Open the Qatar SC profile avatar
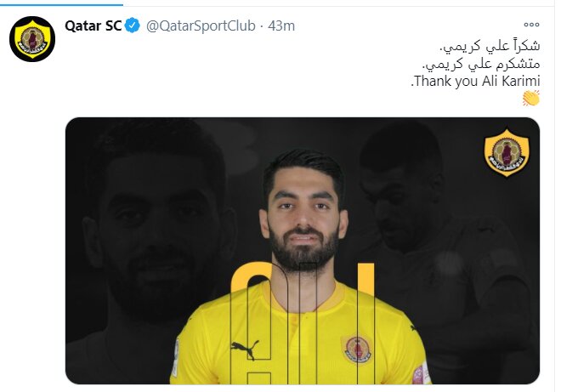Screen dimensions: 561x392 click(x=32, y=39)
